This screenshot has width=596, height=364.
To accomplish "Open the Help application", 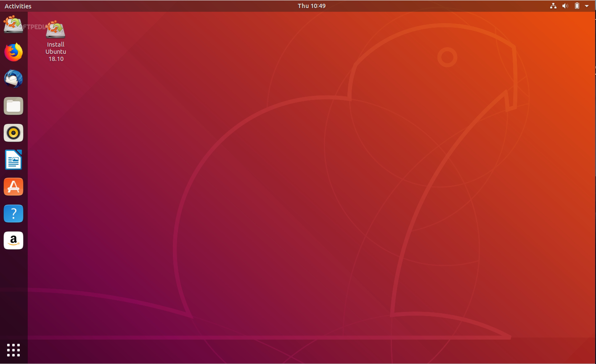I will click(13, 214).
